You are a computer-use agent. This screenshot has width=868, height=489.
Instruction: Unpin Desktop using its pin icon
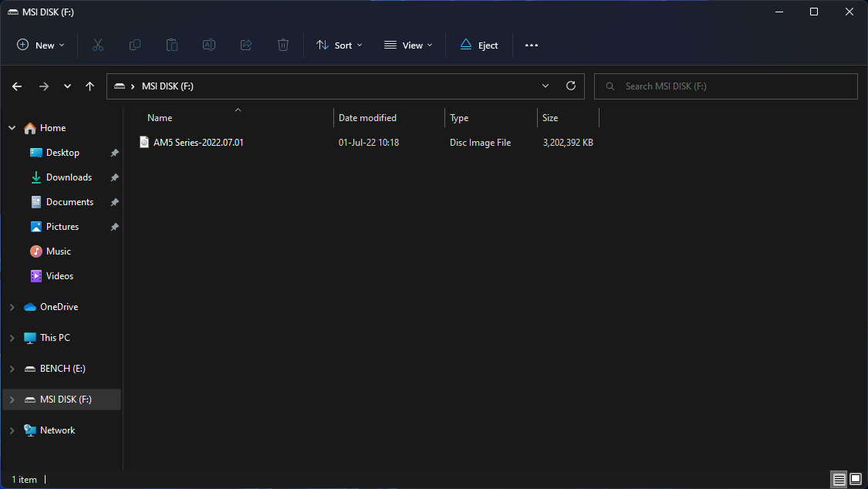point(115,153)
